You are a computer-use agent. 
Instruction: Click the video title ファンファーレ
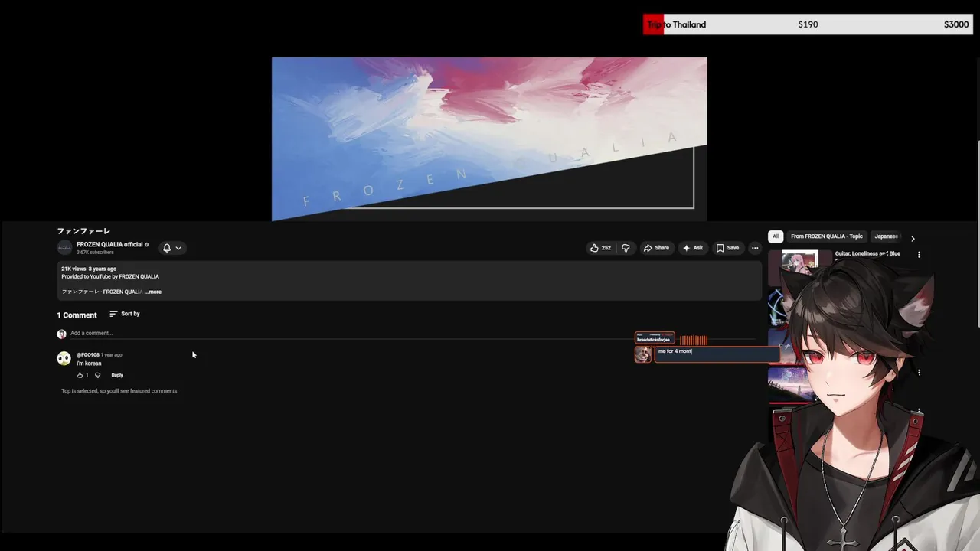[83, 231]
